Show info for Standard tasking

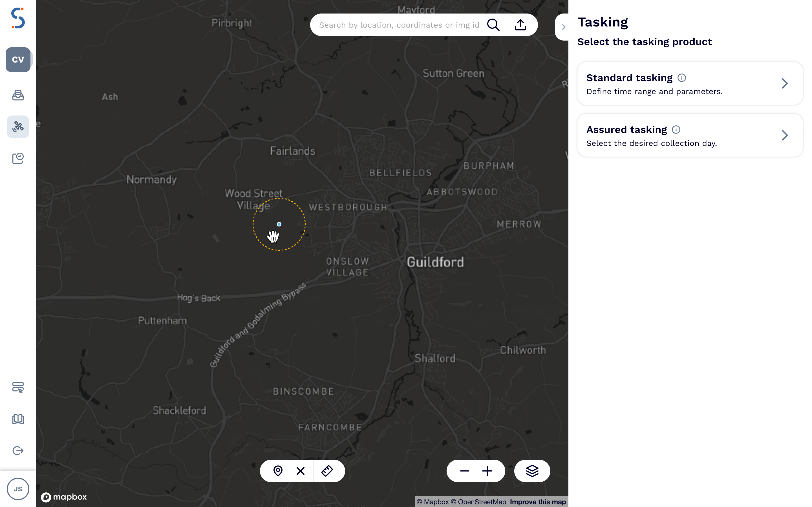click(x=681, y=78)
